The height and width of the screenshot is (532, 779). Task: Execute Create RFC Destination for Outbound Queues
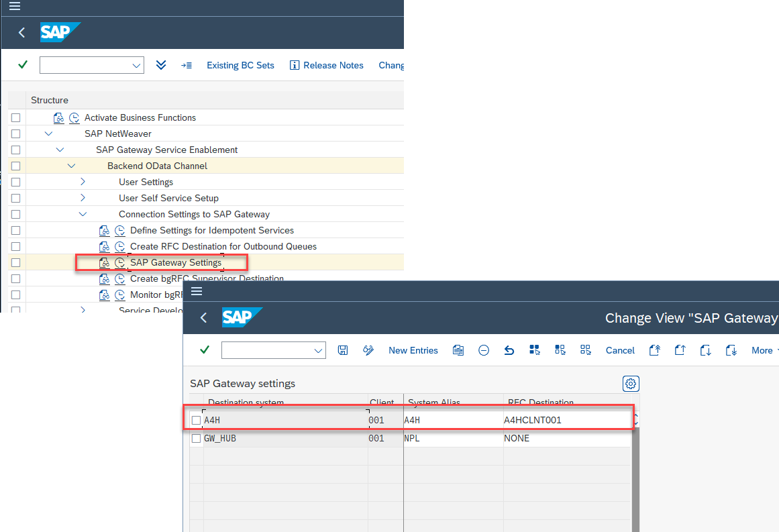coord(119,246)
